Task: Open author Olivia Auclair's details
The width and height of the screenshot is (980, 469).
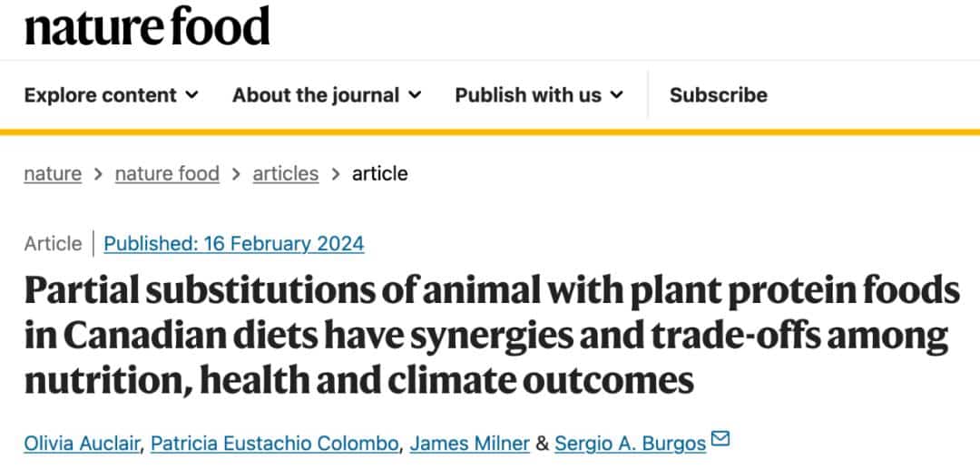Action: tap(82, 444)
